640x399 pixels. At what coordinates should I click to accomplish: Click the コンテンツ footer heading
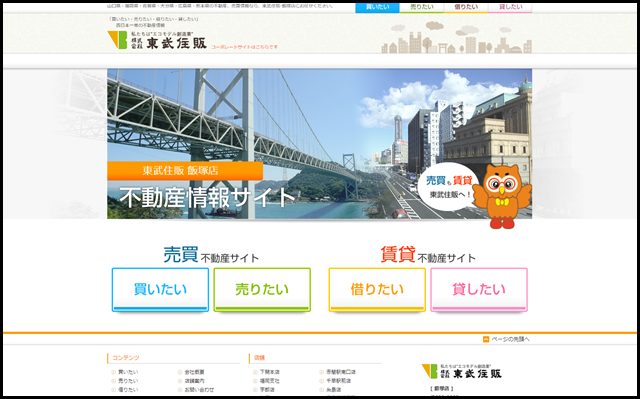coord(126,357)
